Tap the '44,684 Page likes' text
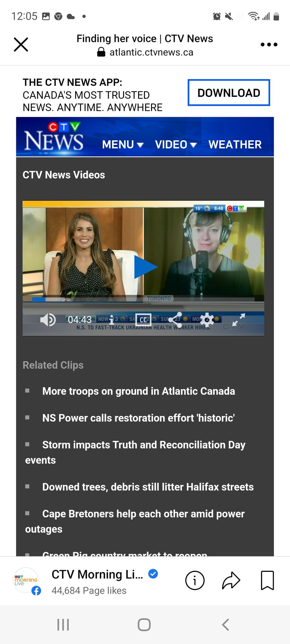This screenshot has height=644, width=290. click(x=89, y=590)
